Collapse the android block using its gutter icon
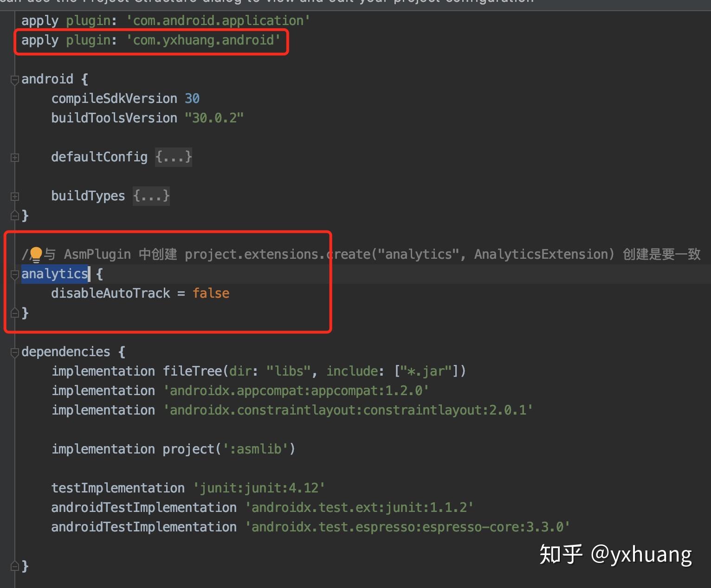The width and height of the screenshot is (711, 588). tap(14, 80)
